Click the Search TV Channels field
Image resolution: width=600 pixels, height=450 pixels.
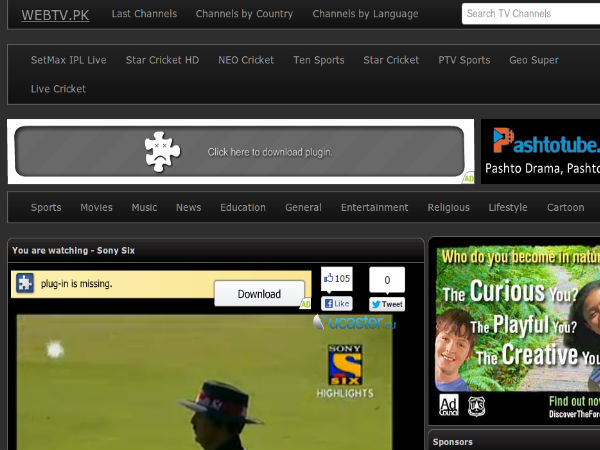click(531, 14)
